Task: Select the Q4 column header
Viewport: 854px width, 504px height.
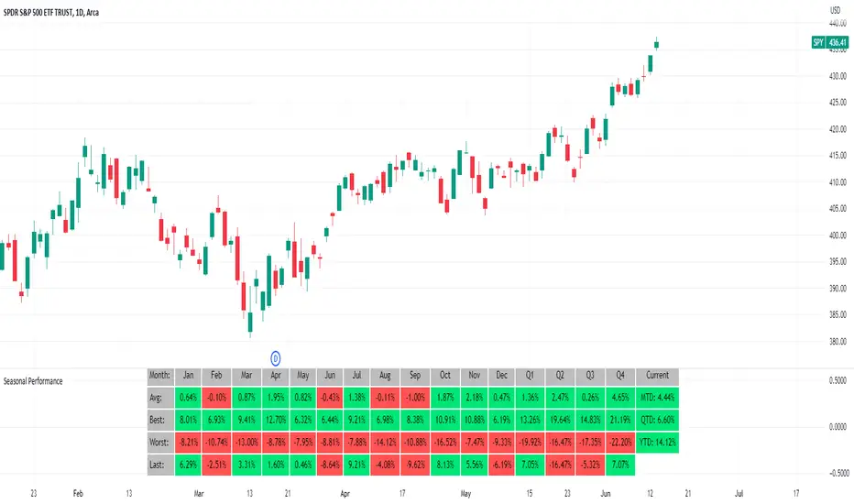Action: pyautogui.click(x=619, y=376)
